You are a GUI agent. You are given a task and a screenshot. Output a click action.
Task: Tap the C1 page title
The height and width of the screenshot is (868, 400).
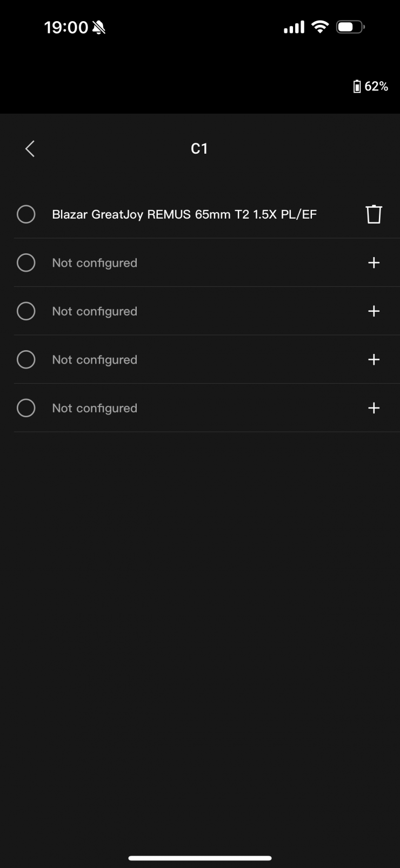point(199,149)
